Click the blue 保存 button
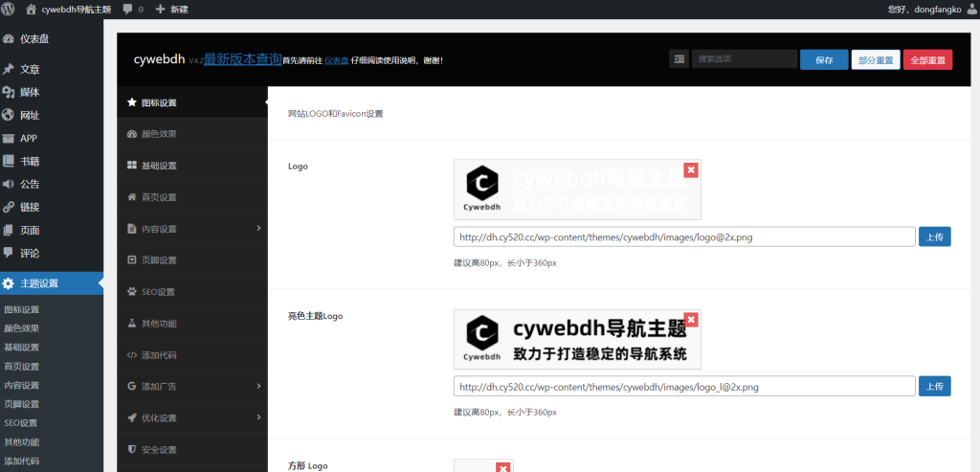Viewport: 980px width, 472px height. coord(824,59)
